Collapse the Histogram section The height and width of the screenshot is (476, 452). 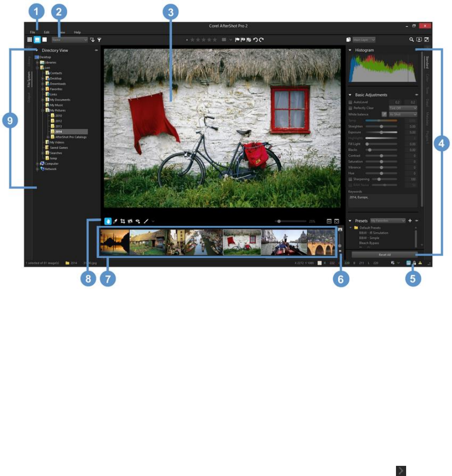(x=350, y=50)
